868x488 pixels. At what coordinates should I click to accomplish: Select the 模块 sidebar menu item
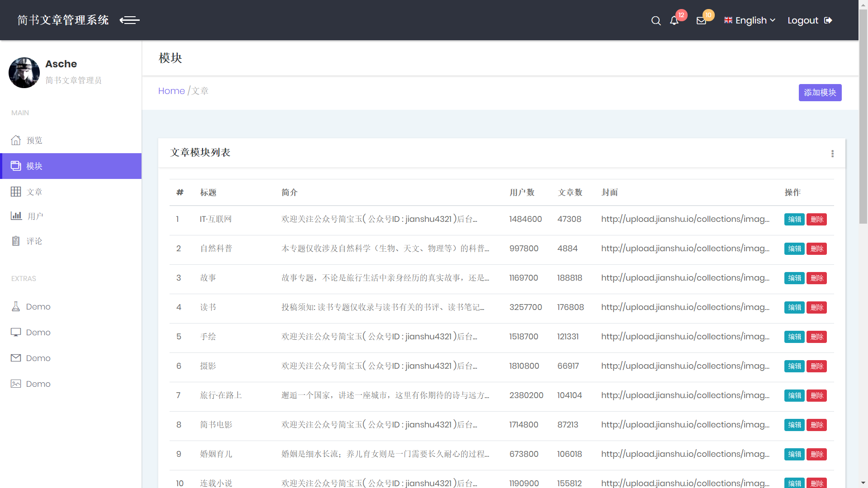point(34,166)
